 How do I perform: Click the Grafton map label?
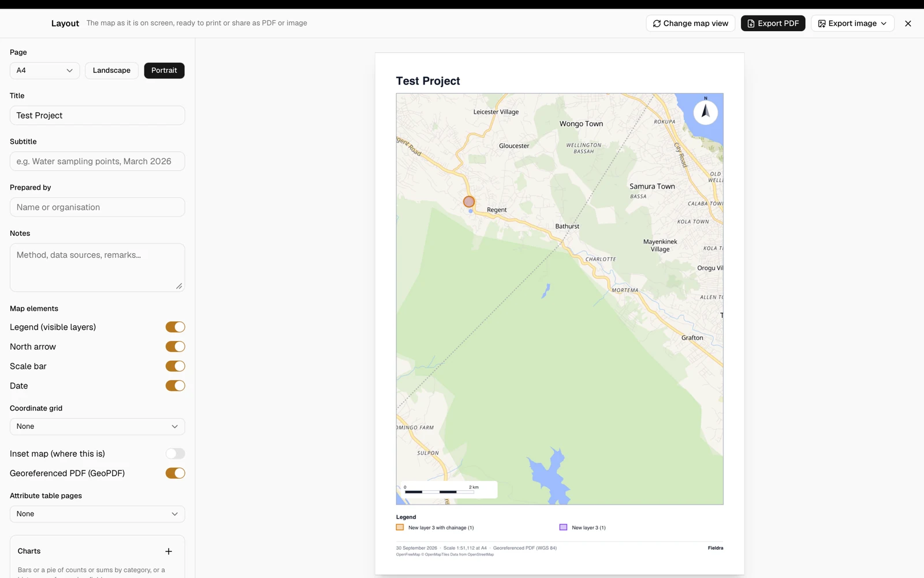692,338
